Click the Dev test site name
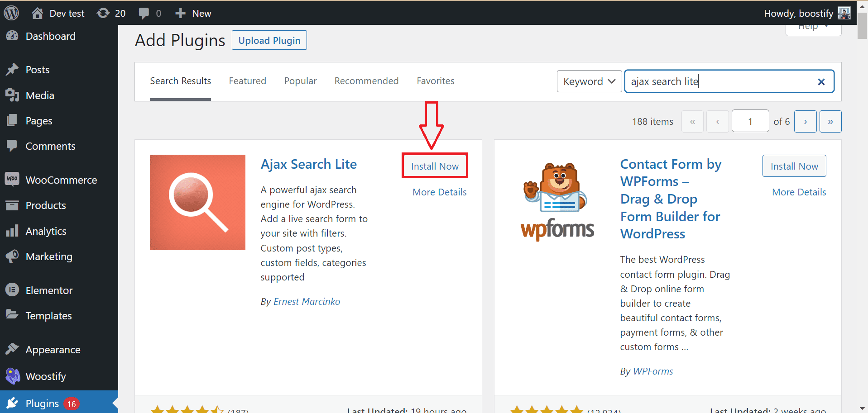 [x=67, y=14]
